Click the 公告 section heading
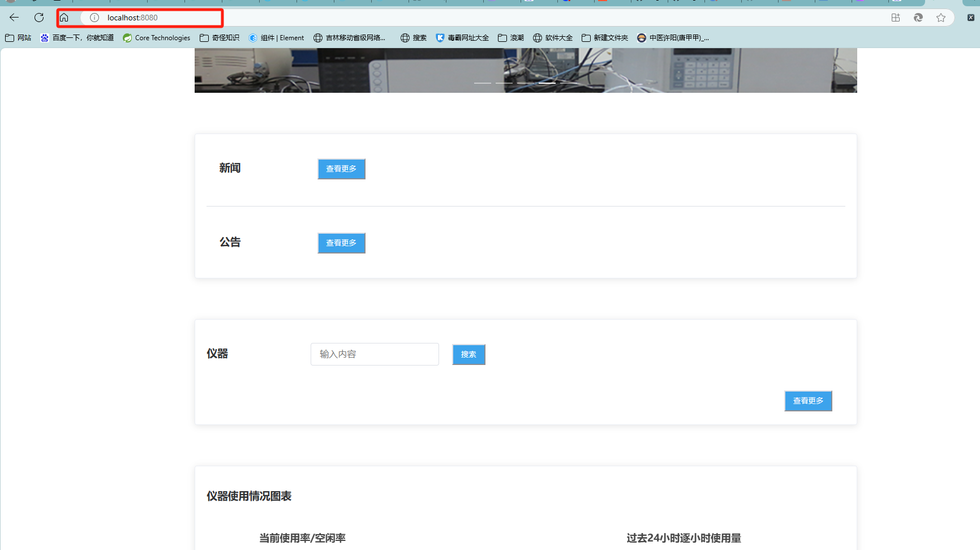This screenshot has width=980, height=550. pos(230,242)
